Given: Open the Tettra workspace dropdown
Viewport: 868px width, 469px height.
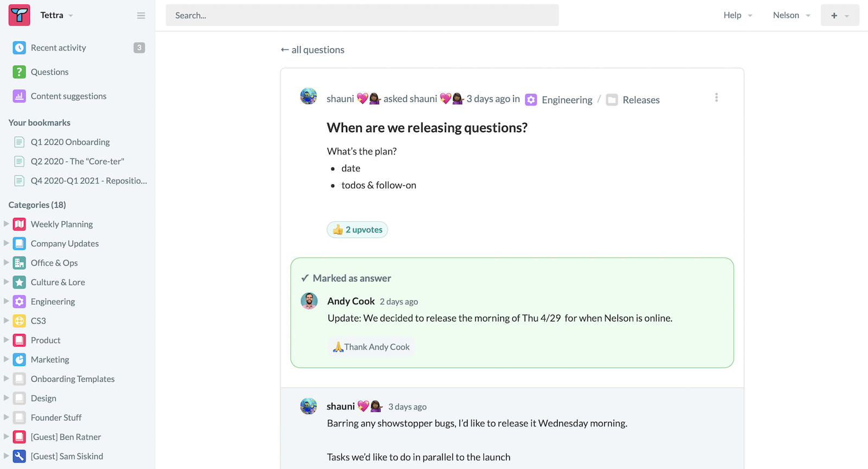Looking at the screenshot, I should point(57,15).
